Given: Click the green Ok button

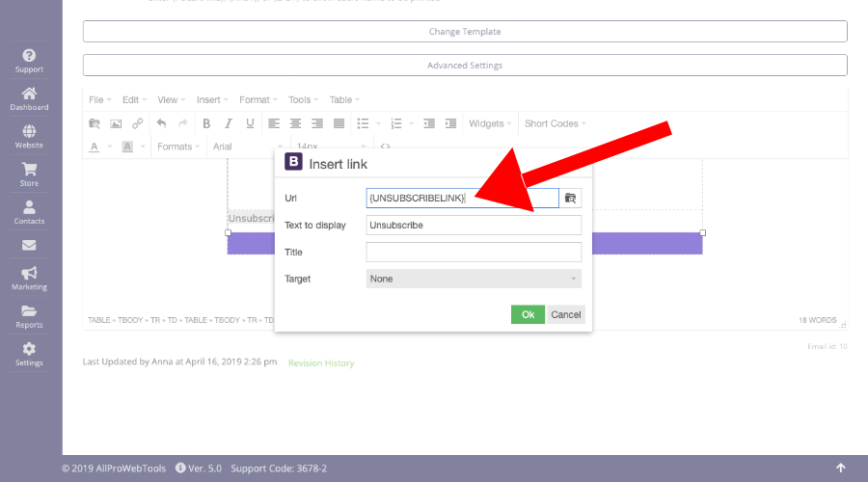Looking at the screenshot, I should point(528,314).
